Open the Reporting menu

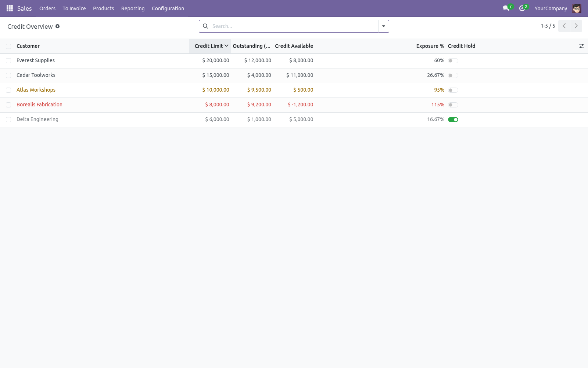pyautogui.click(x=133, y=8)
